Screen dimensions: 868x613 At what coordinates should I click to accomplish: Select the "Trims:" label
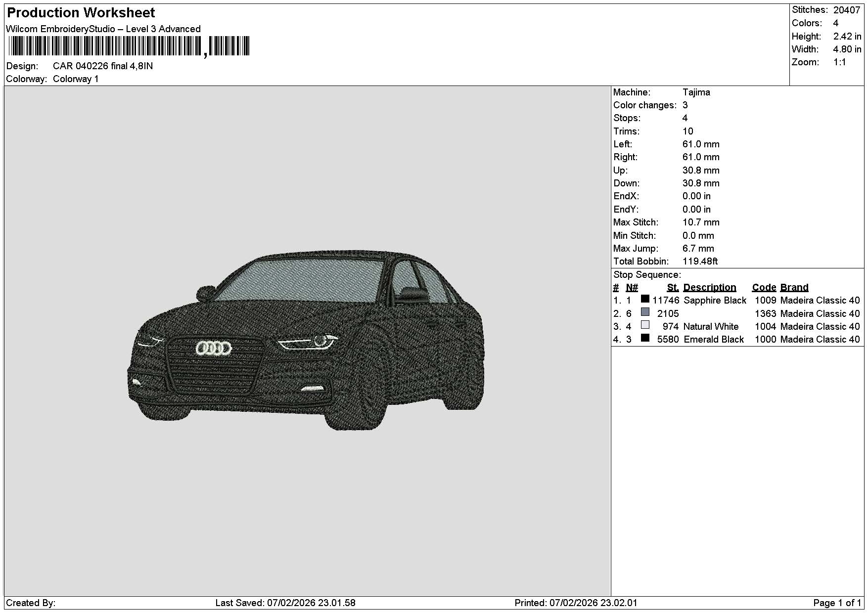[626, 131]
